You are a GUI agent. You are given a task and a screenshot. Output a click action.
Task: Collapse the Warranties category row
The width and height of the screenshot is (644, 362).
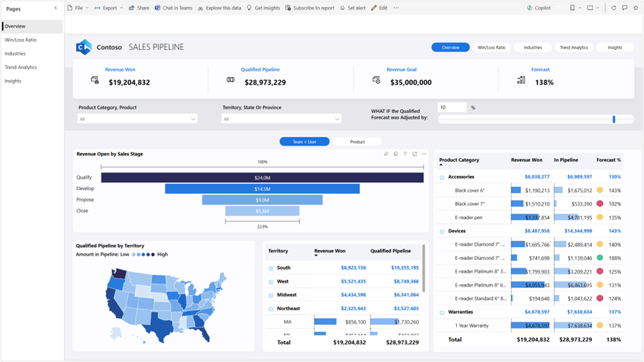442,312
